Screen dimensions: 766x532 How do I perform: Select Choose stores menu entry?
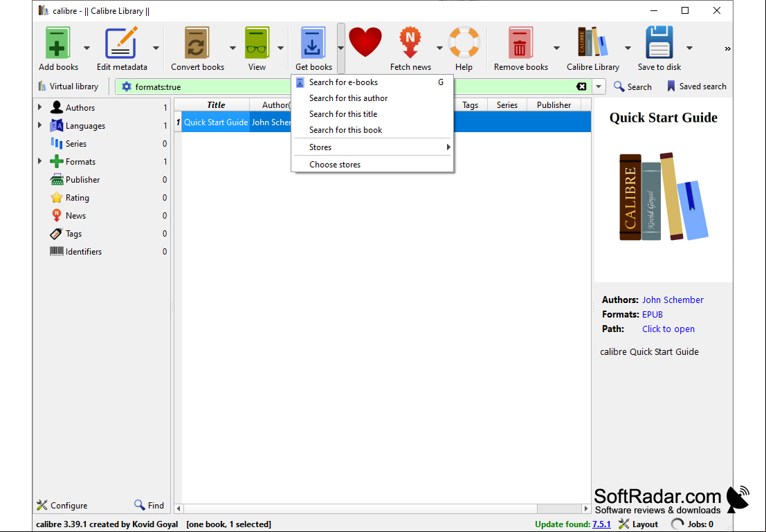click(372, 165)
